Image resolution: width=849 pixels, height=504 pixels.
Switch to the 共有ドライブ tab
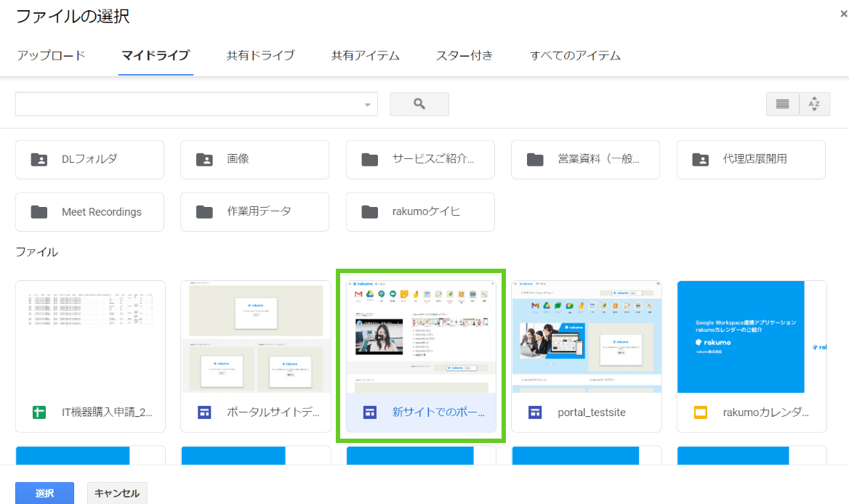pyautogui.click(x=260, y=56)
